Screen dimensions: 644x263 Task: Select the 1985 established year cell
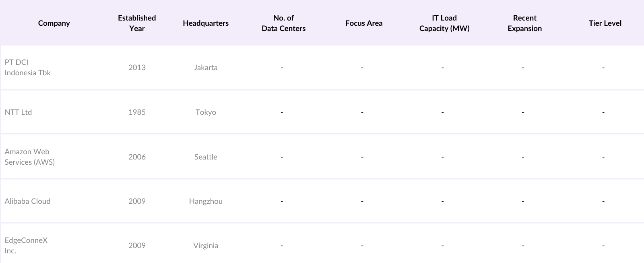[x=137, y=112]
